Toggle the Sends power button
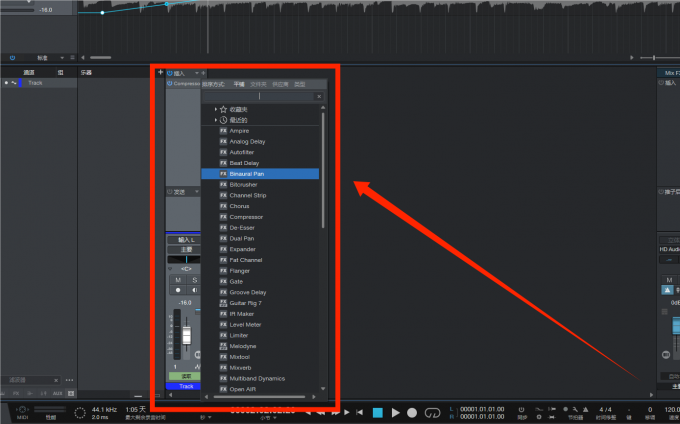Image resolution: width=680 pixels, height=424 pixels. click(x=170, y=192)
